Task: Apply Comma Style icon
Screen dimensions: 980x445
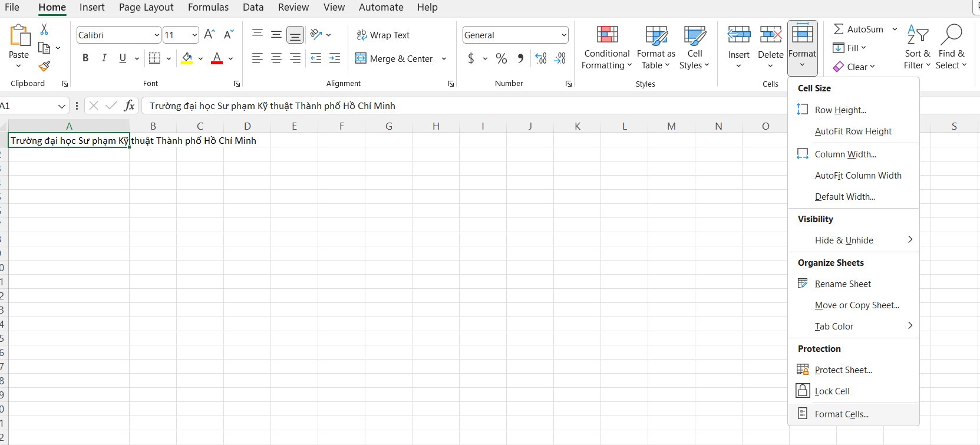Action: point(520,58)
